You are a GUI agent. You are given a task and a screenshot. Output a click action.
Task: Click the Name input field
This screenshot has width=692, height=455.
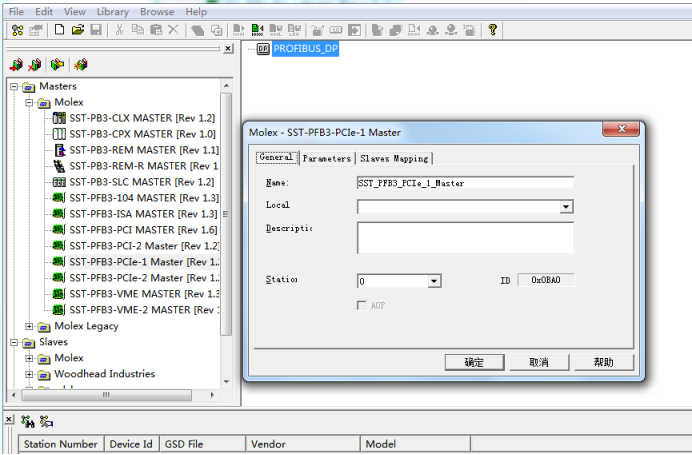(x=465, y=183)
